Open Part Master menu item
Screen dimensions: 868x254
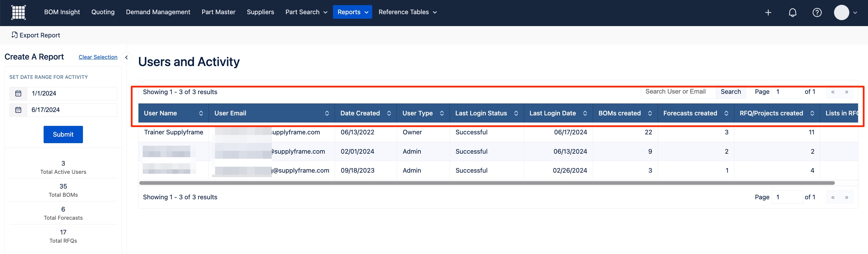tap(218, 12)
